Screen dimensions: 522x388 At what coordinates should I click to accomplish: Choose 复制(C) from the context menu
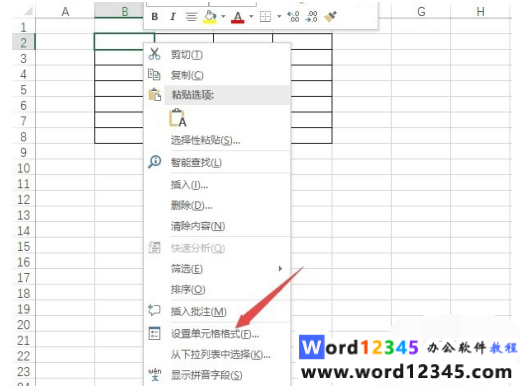187,75
